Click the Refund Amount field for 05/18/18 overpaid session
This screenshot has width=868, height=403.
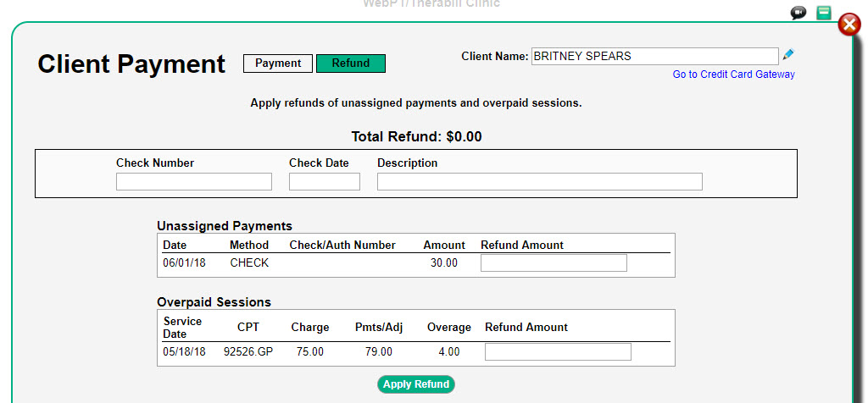coord(558,351)
